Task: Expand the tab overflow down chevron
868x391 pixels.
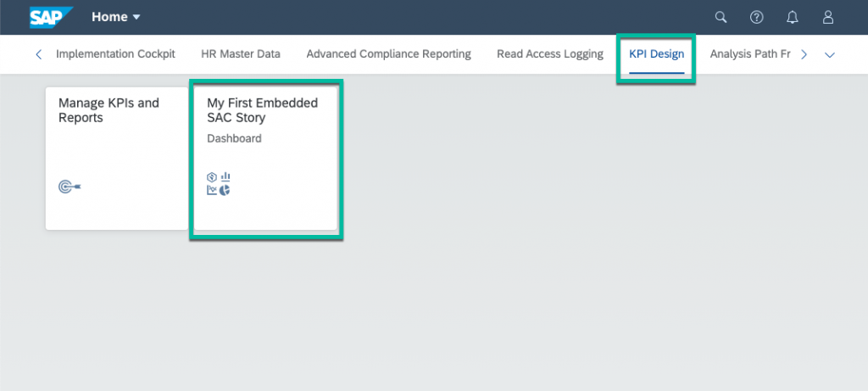Action: click(829, 55)
